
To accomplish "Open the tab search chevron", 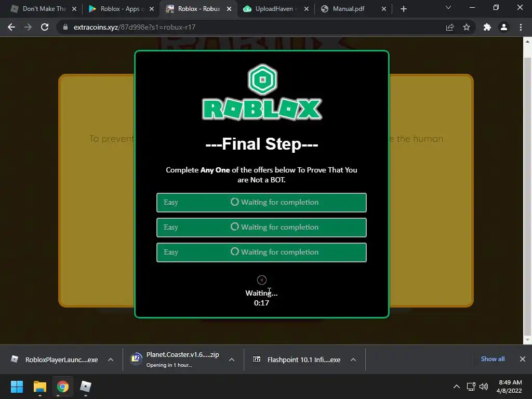I will (448, 7).
